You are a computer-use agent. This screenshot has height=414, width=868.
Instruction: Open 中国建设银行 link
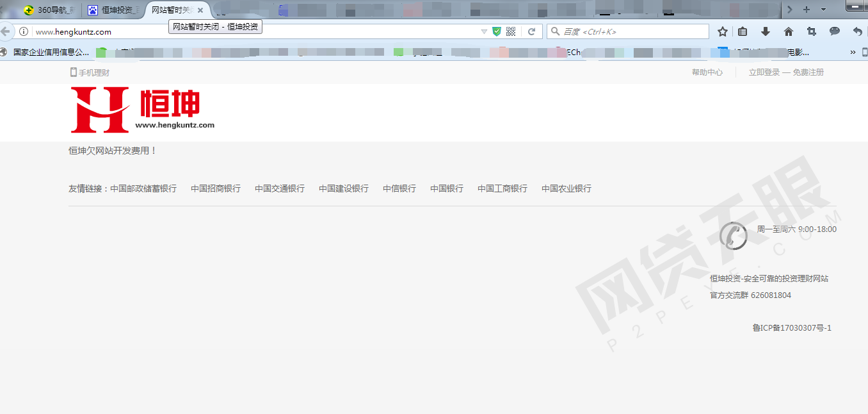pos(344,188)
